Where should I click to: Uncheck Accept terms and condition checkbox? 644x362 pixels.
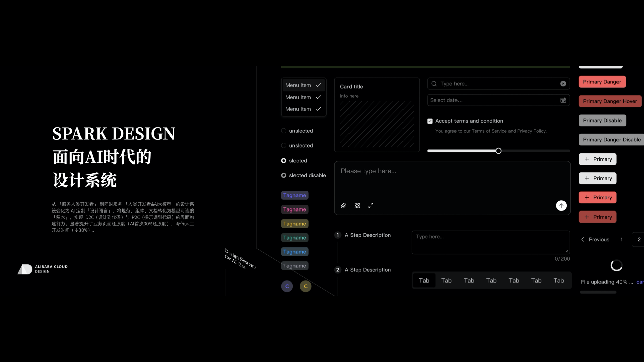pos(430,121)
